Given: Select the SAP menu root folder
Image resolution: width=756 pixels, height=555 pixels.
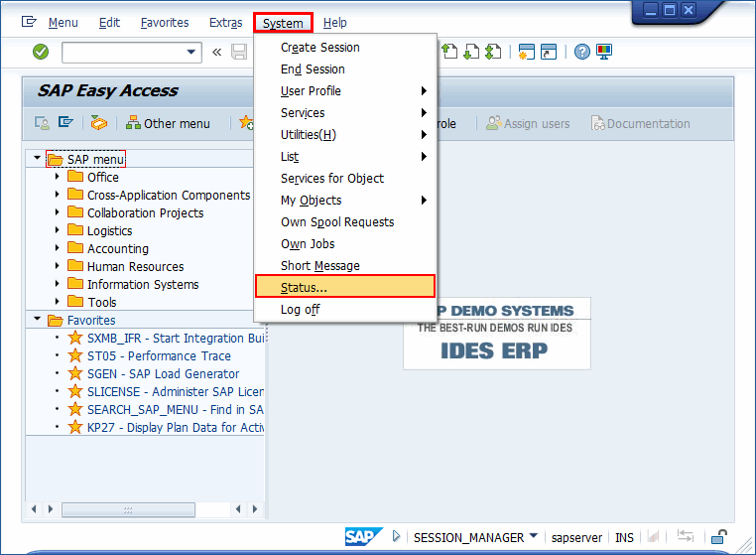Looking at the screenshot, I should tap(86, 159).
